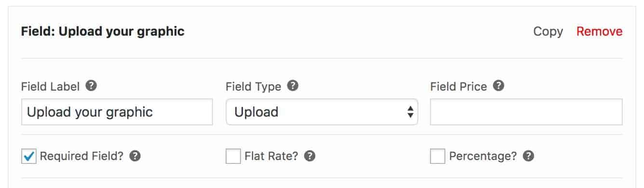The width and height of the screenshot is (644, 188).
Task: Click the 'Flat Rate?' label text
Action: coord(271,156)
